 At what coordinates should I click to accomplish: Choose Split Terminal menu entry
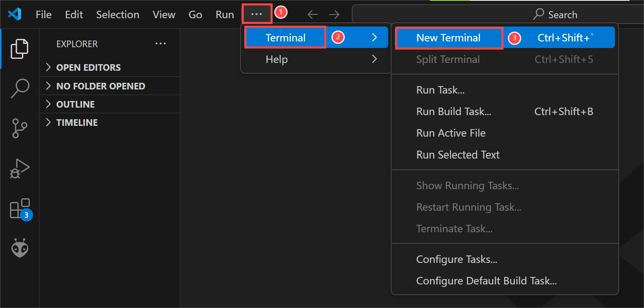tap(505, 59)
